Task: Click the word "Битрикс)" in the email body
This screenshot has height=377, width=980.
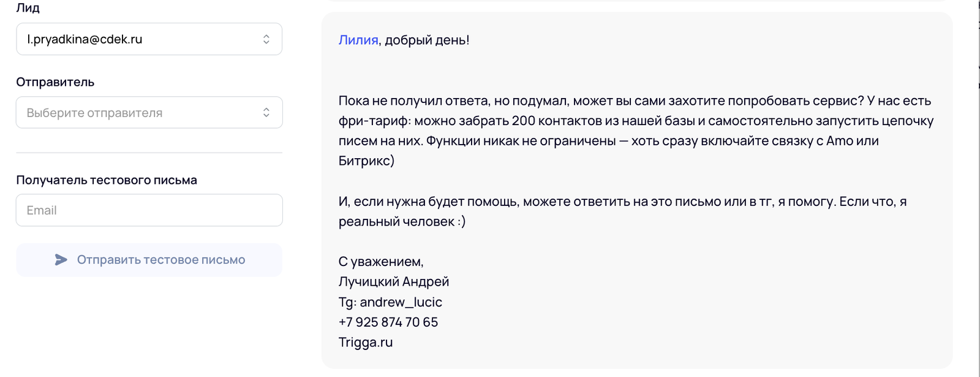Action: coord(366,161)
